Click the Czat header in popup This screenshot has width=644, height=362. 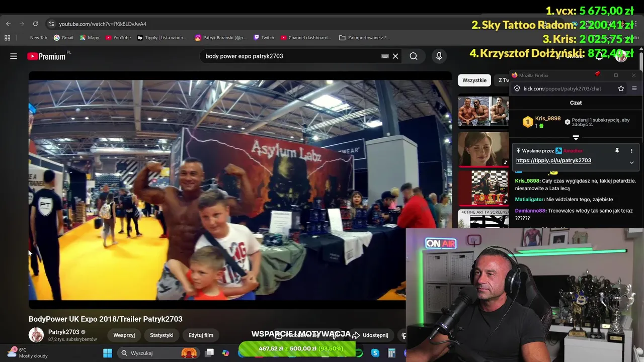point(576,103)
